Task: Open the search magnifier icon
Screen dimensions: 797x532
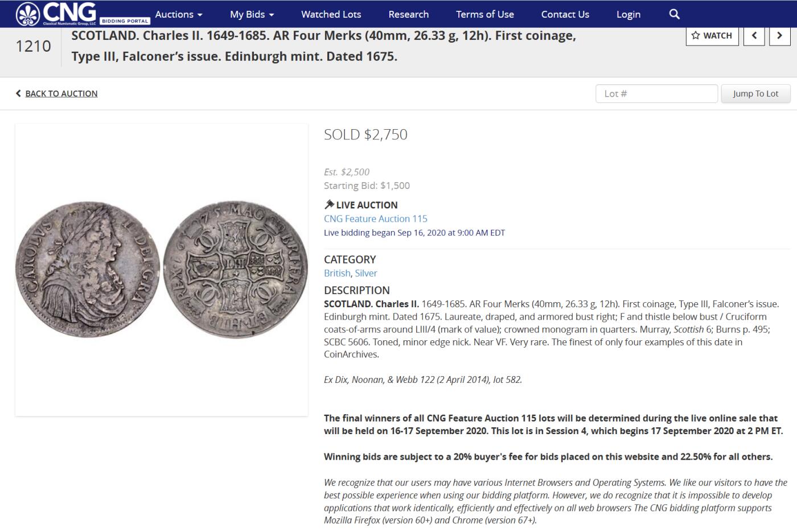Action: pyautogui.click(x=674, y=14)
